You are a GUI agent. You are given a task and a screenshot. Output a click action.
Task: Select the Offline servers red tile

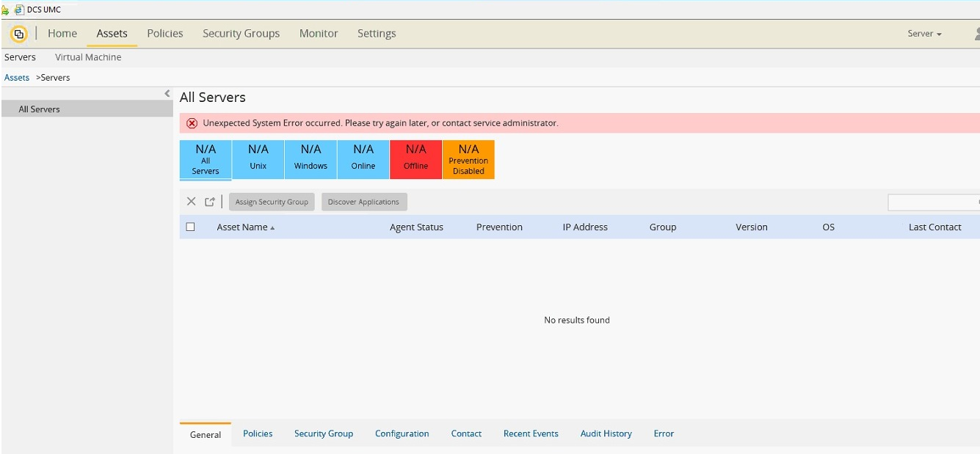415,158
